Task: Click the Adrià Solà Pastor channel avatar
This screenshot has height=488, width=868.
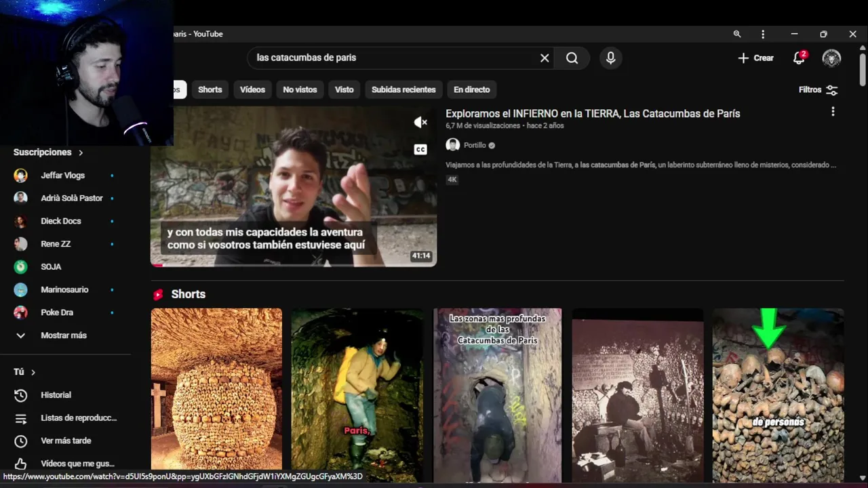Action: coord(21,198)
